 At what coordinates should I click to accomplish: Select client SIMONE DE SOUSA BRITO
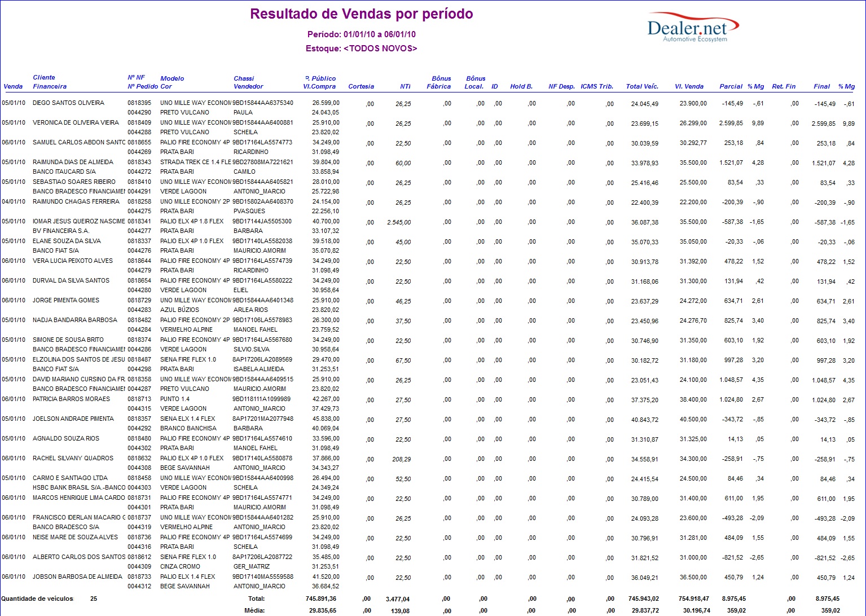coord(68,340)
